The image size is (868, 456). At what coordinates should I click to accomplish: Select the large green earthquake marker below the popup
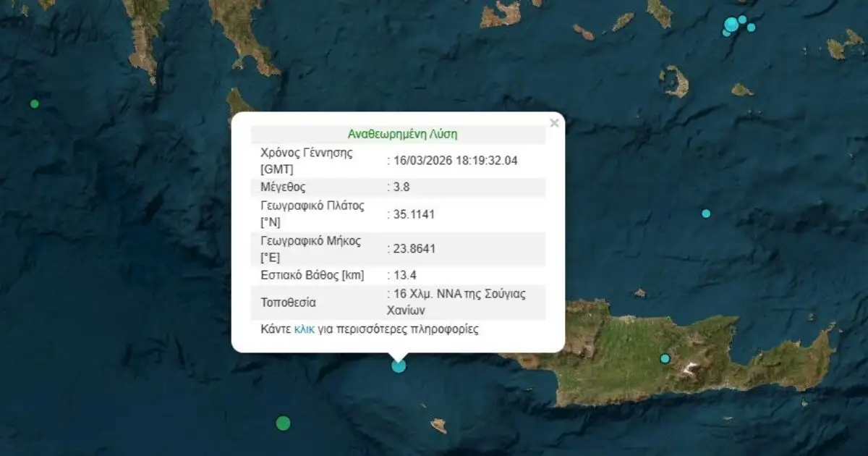click(x=283, y=423)
